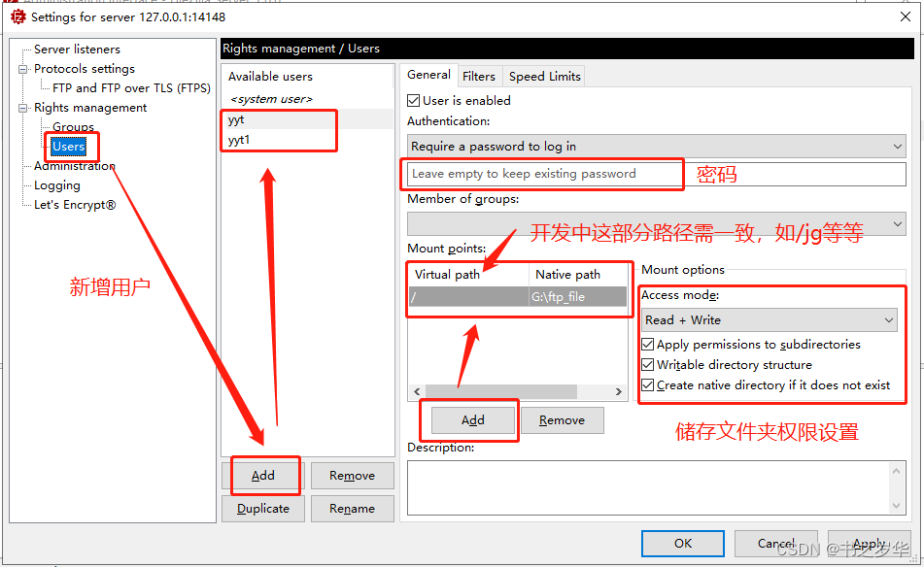
Task: Select Logging in the tree
Action: [57, 185]
